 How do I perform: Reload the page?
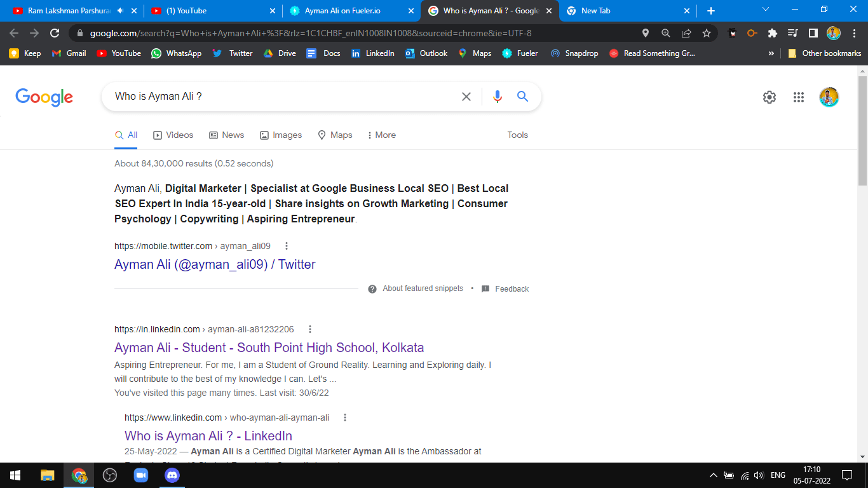pyautogui.click(x=55, y=33)
